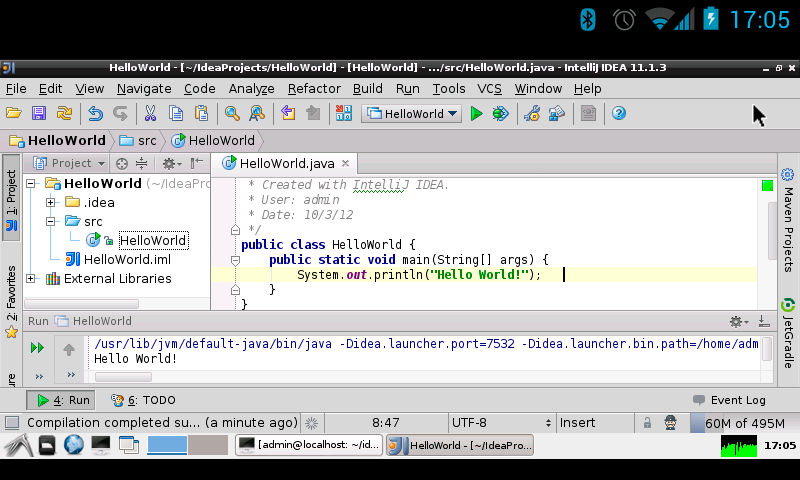Open the VCS menu
Screen dimensions: 800x480
point(489,89)
